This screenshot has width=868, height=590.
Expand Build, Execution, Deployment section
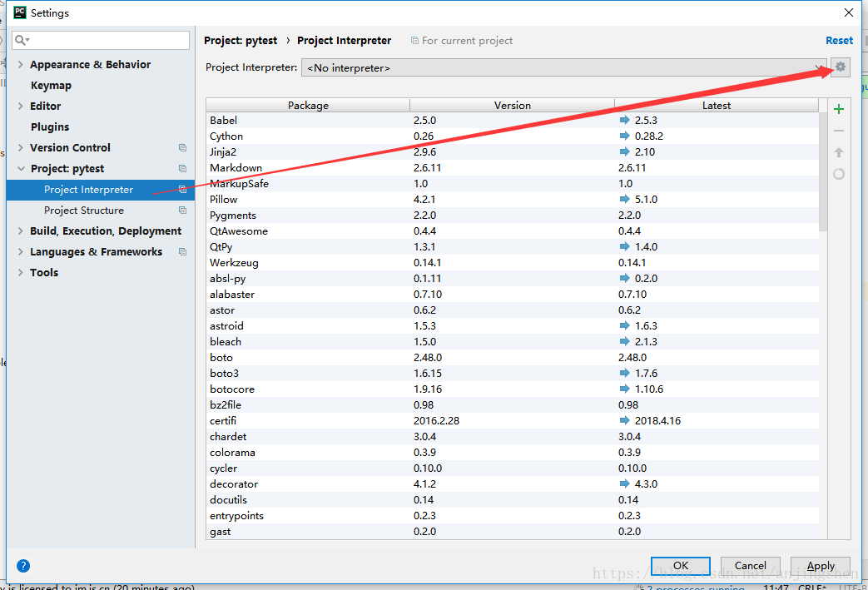point(21,231)
